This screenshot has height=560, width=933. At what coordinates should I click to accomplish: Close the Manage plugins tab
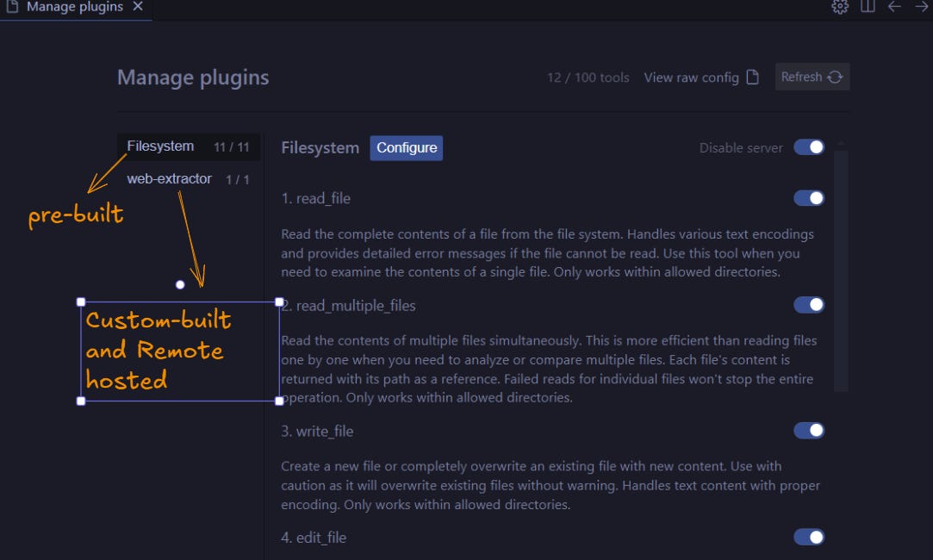point(137,7)
